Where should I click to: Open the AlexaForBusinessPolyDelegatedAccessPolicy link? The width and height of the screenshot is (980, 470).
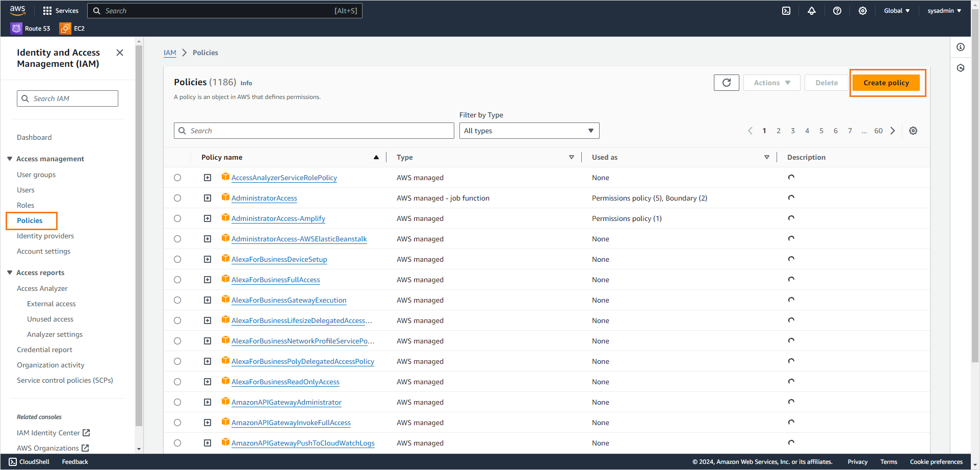click(x=303, y=361)
